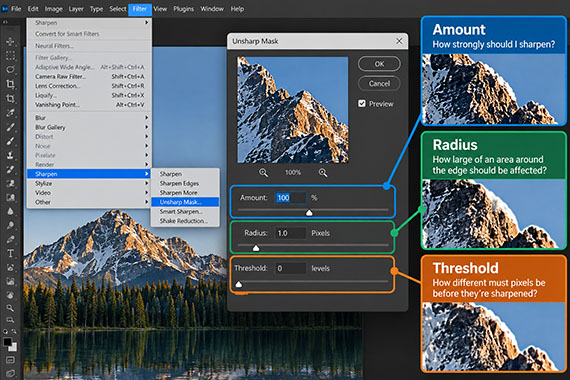Select the Gradient tool
570x380 pixels.
coord(10,197)
